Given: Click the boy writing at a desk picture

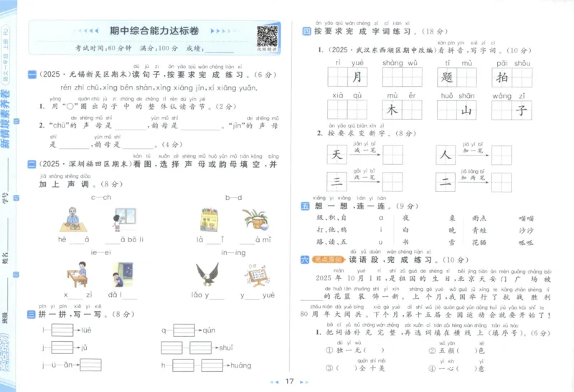Looking at the screenshot, I should point(77,274).
